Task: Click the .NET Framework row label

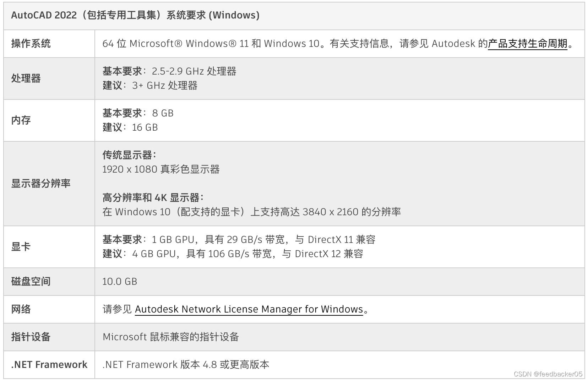Action: [49, 365]
